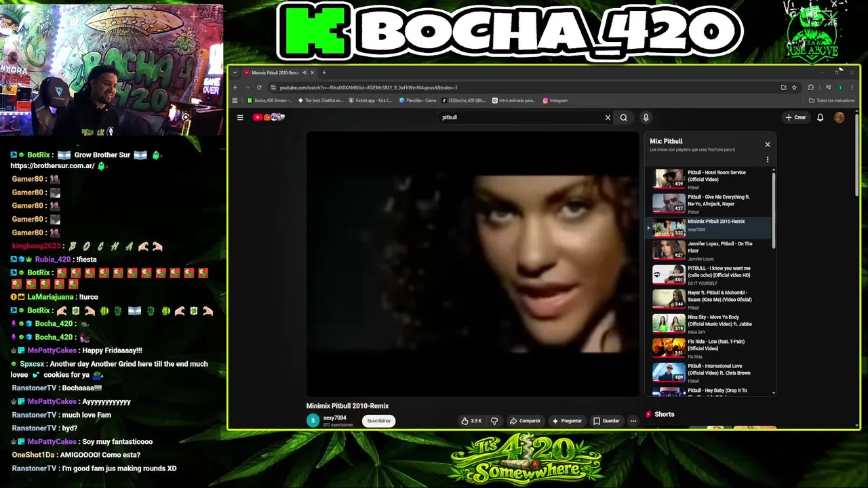Open the Todos los marcadores folder
Image resolution: width=868 pixels, height=488 pixels.
(832, 100)
